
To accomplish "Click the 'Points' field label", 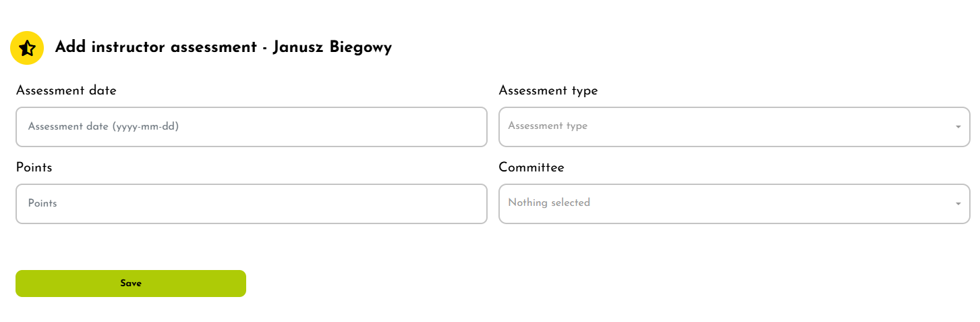I will [x=34, y=167].
